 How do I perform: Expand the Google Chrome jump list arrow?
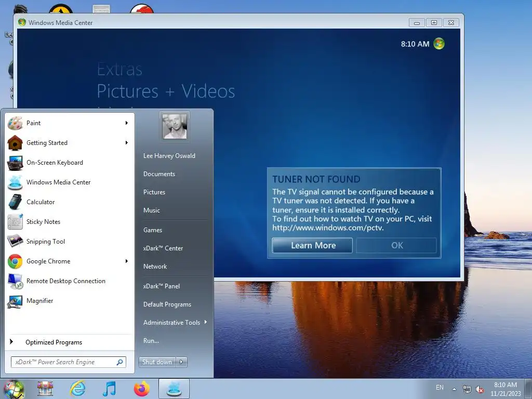tap(127, 261)
